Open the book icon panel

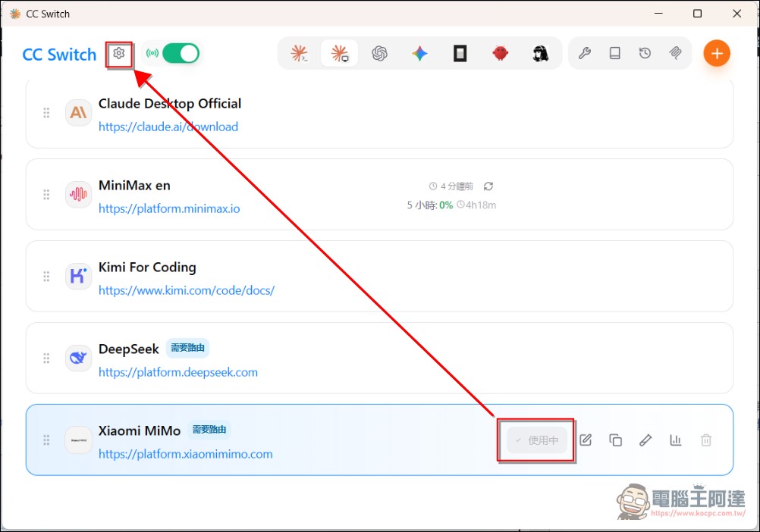[614, 53]
